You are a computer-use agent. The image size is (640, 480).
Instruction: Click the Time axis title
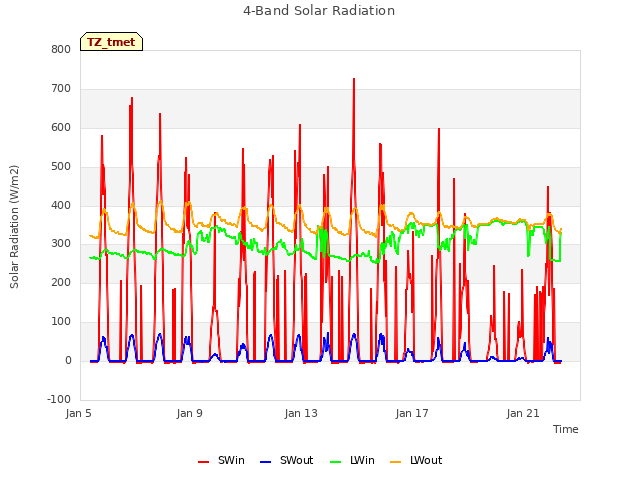(x=566, y=429)
